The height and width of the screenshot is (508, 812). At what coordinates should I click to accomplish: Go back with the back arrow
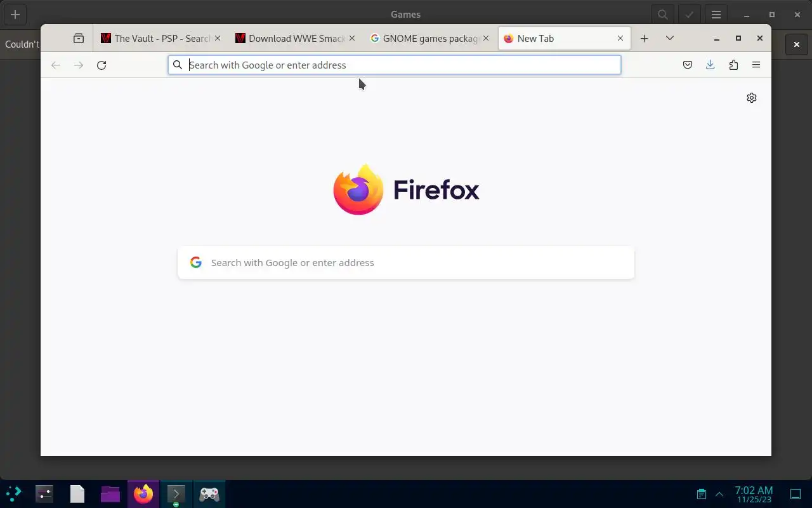[x=56, y=65]
